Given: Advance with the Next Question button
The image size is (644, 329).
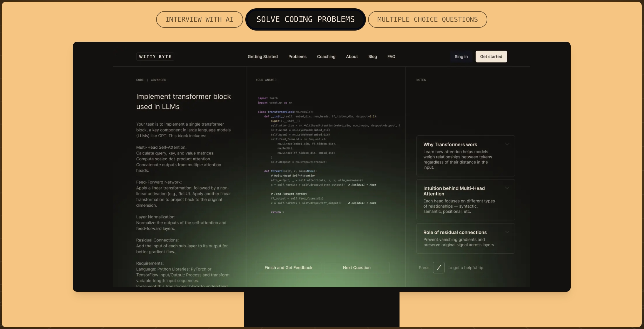Looking at the screenshot, I should (357, 267).
